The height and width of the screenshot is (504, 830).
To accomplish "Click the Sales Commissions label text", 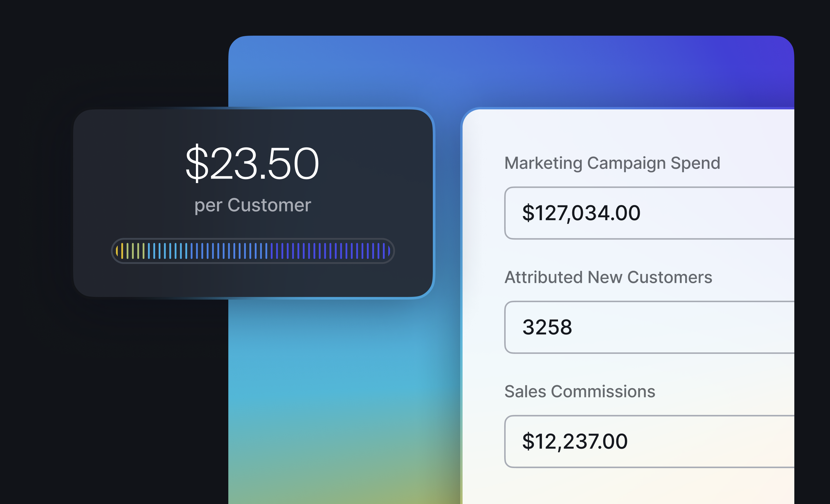I will pyautogui.click(x=579, y=392).
